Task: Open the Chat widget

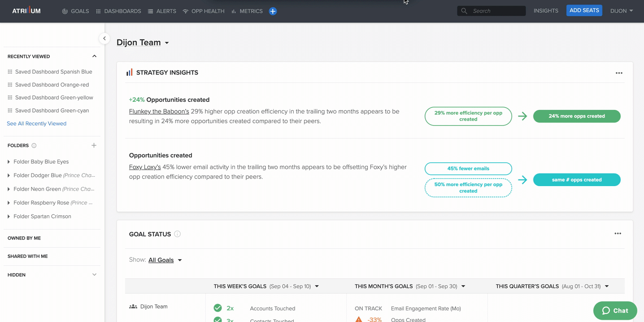Action: [x=615, y=311]
